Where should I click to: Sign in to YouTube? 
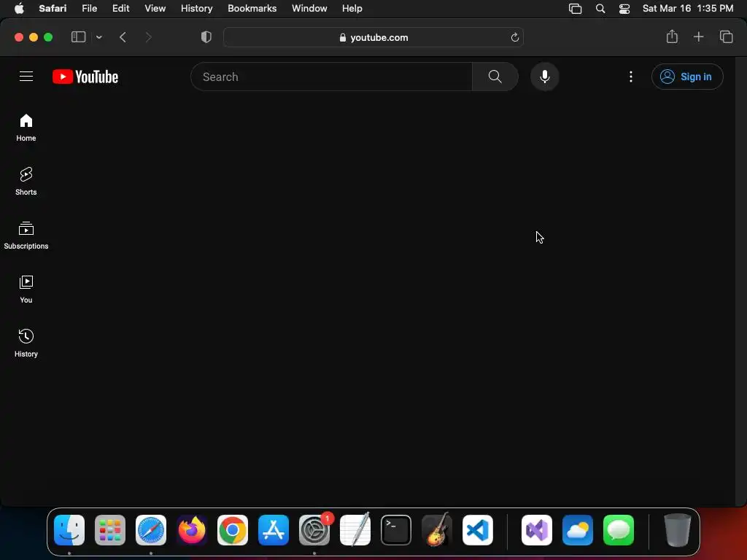(687, 77)
